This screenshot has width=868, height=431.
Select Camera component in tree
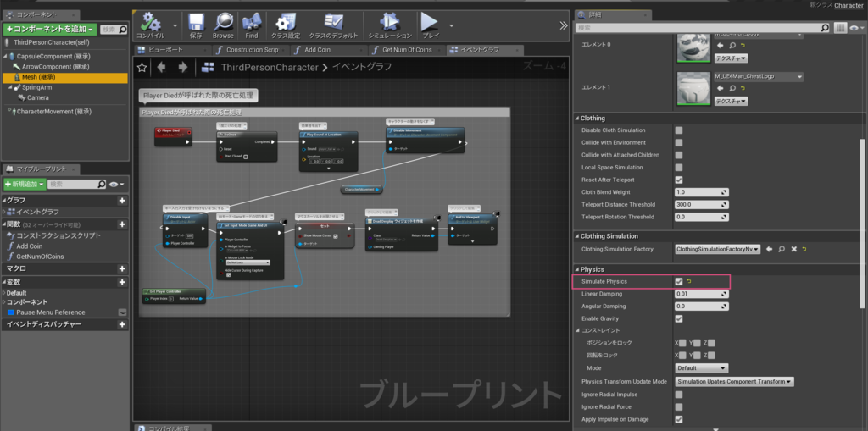click(x=38, y=97)
